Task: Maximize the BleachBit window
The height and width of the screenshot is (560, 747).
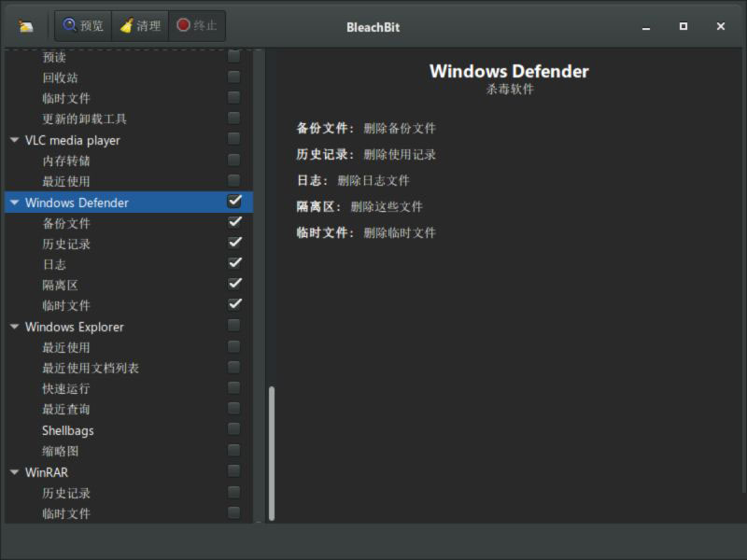Action: click(x=684, y=26)
